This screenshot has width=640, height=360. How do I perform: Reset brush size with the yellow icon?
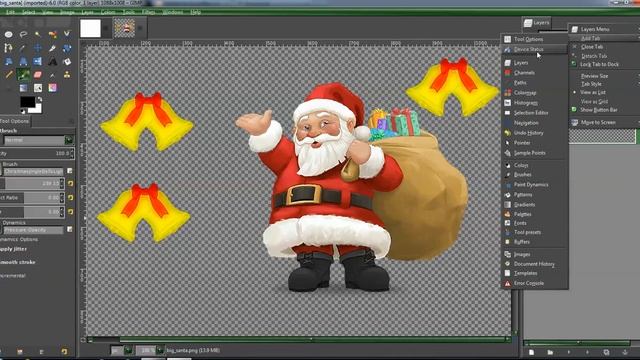pyautogui.click(x=70, y=184)
